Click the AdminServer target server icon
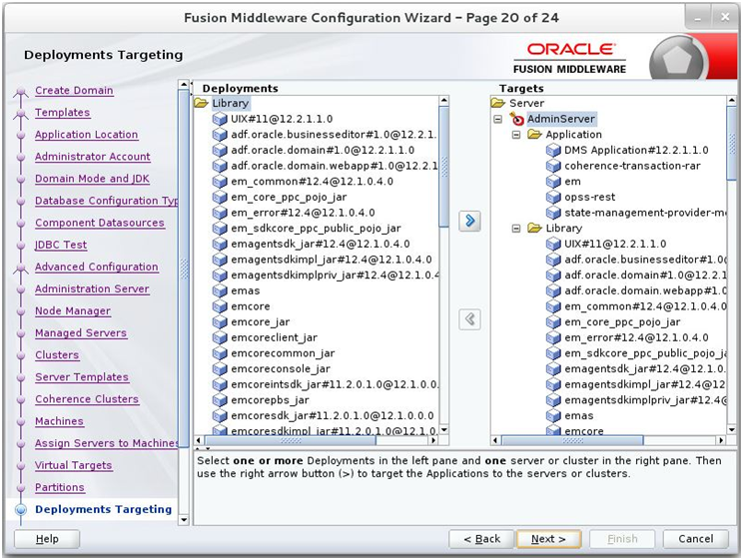 [516, 119]
